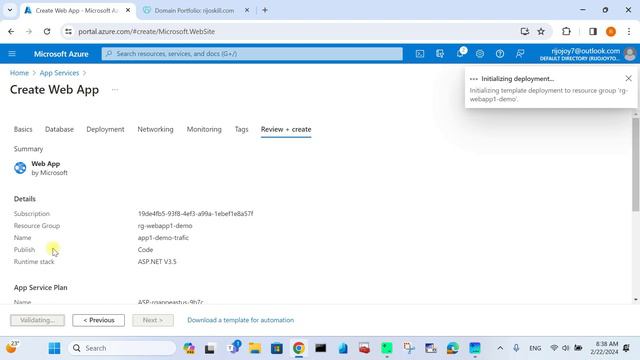The height and width of the screenshot is (360, 640).
Task: Bookmark this page with the star icon
Action: click(x=541, y=31)
